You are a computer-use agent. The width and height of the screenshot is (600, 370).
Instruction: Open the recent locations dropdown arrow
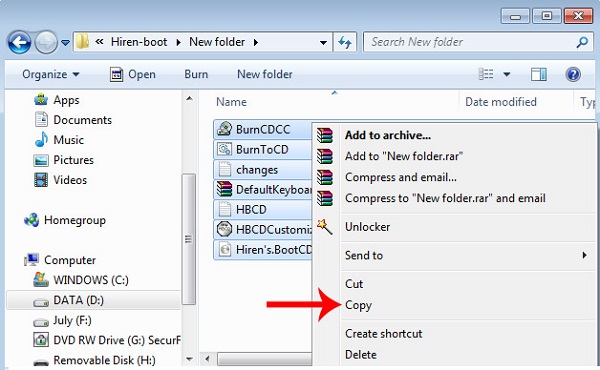pyautogui.click(x=65, y=42)
